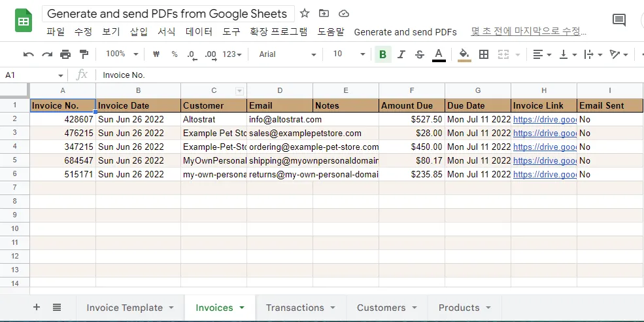Open the comment history icon
Screen dimensions: 644x322
[x=619, y=20]
